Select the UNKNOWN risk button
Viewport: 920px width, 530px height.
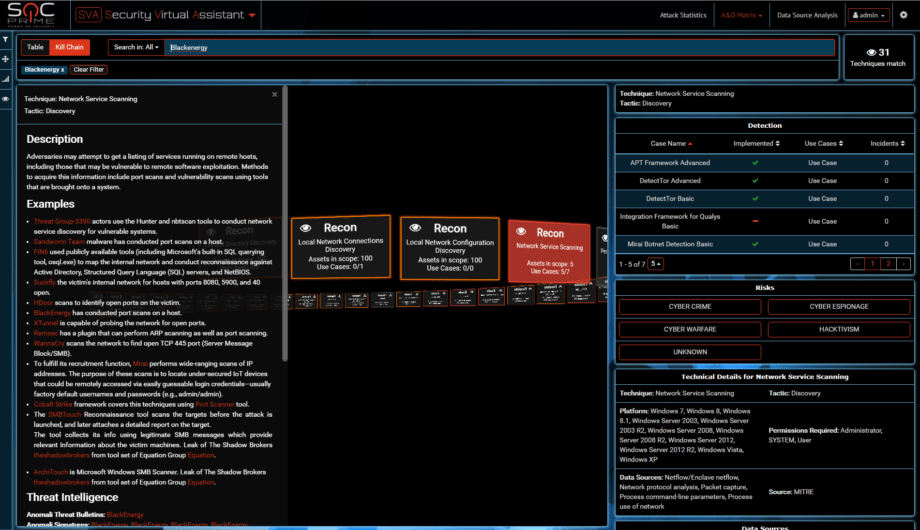pos(690,352)
